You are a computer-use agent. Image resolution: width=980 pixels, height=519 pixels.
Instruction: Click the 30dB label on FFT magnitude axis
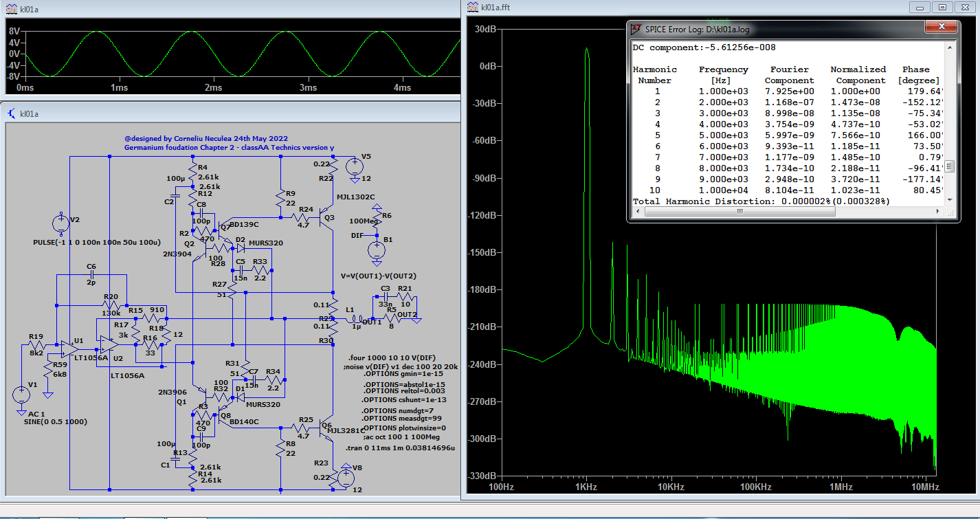pyautogui.click(x=486, y=30)
